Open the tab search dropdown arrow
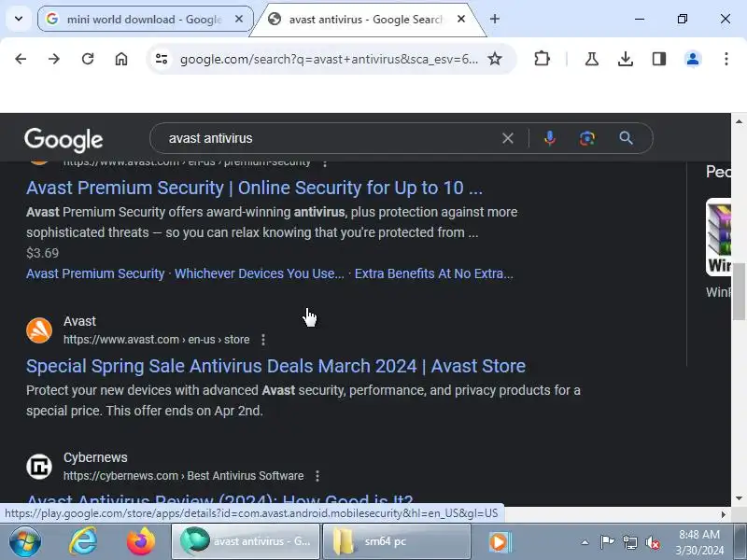This screenshot has height=560, width=747. [19, 19]
